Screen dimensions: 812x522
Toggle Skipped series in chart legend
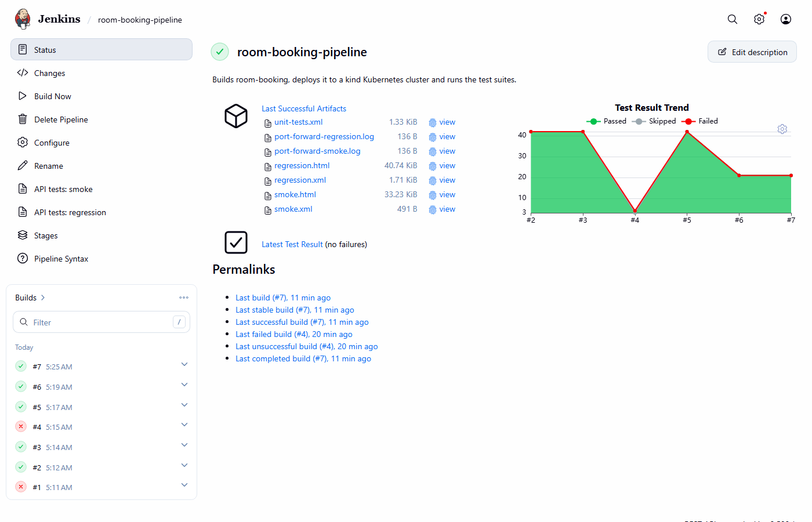pos(654,121)
